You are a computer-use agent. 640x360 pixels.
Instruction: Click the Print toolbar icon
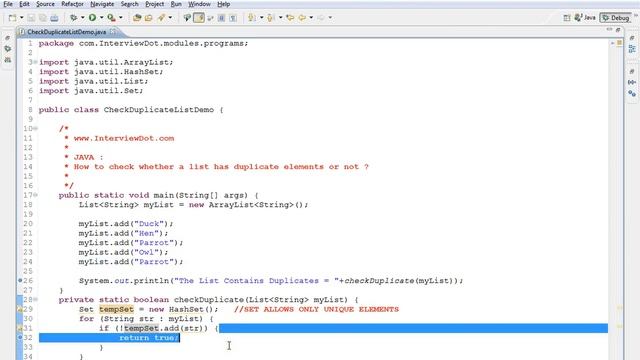coord(54,18)
